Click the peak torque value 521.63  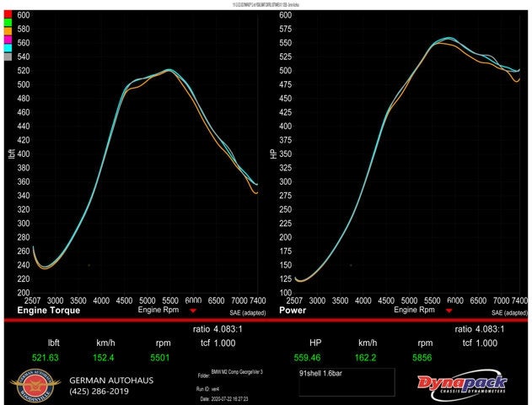(x=46, y=357)
